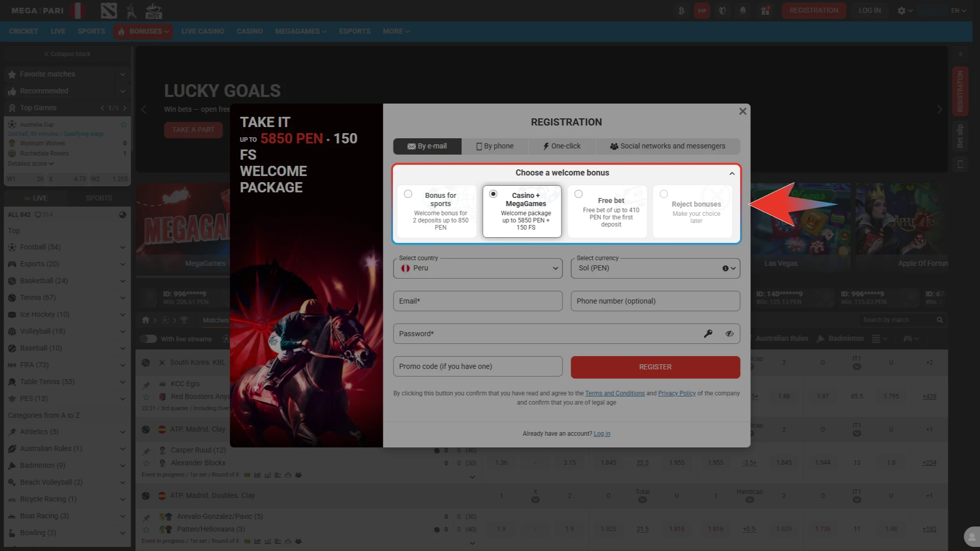Switch to Social networks and messengers tab

click(x=668, y=146)
